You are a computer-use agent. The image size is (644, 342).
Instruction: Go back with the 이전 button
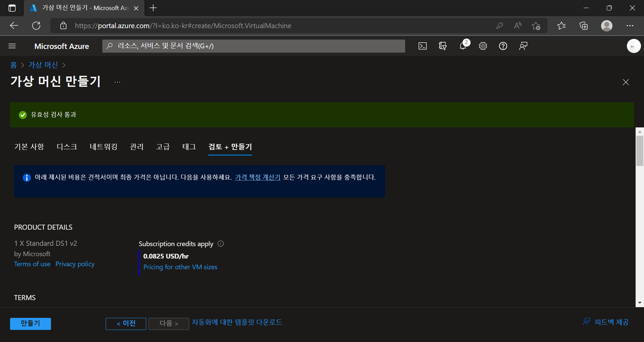click(126, 324)
